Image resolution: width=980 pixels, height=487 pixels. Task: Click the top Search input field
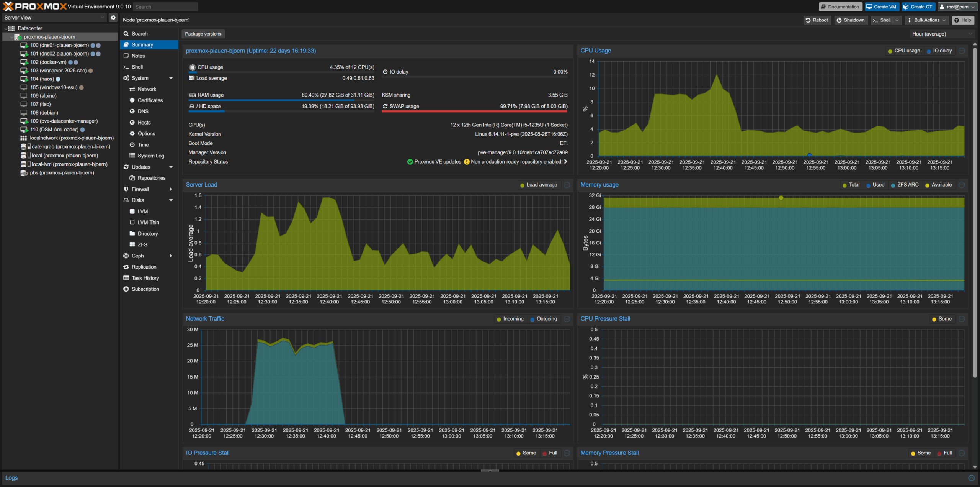[x=165, y=7]
